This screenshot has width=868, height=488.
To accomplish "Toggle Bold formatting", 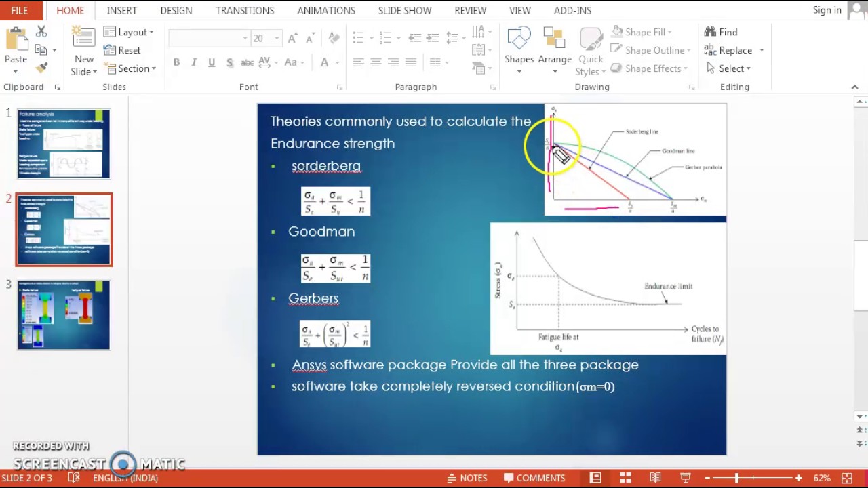I will click(176, 62).
